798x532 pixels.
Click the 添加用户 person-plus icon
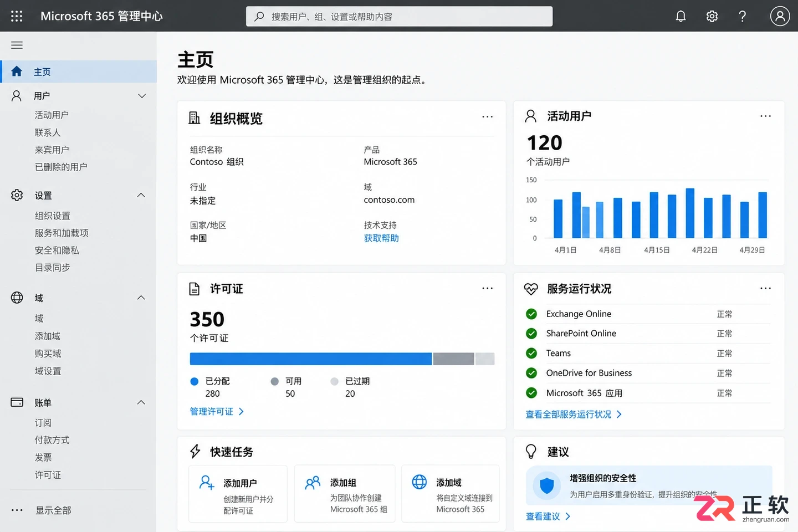pos(207,483)
